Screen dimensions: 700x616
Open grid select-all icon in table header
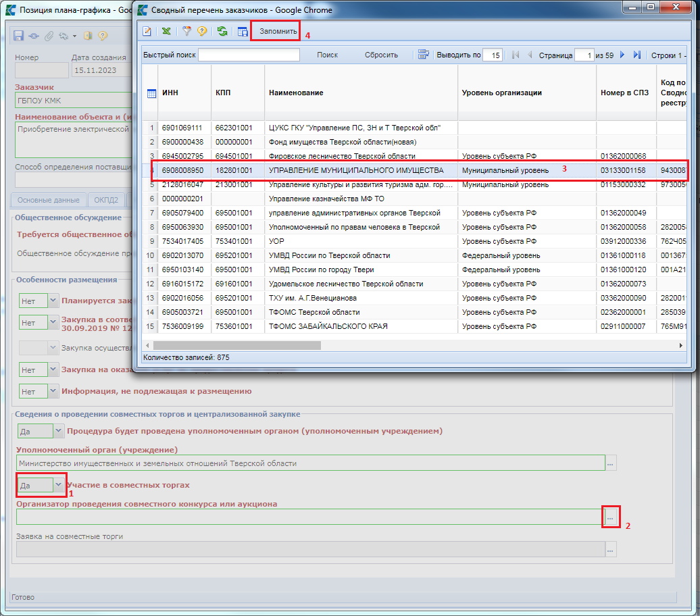click(151, 93)
